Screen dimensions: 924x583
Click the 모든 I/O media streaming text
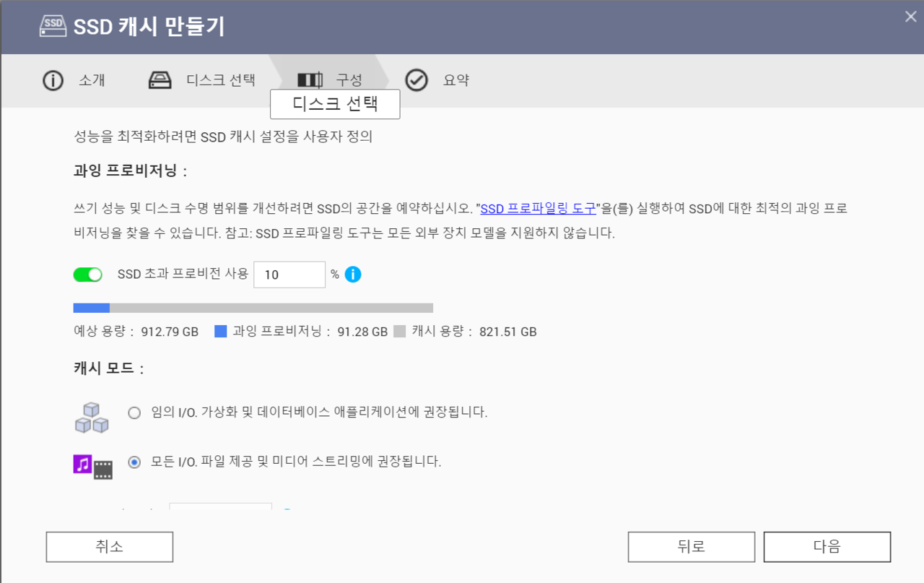(296, 462)
